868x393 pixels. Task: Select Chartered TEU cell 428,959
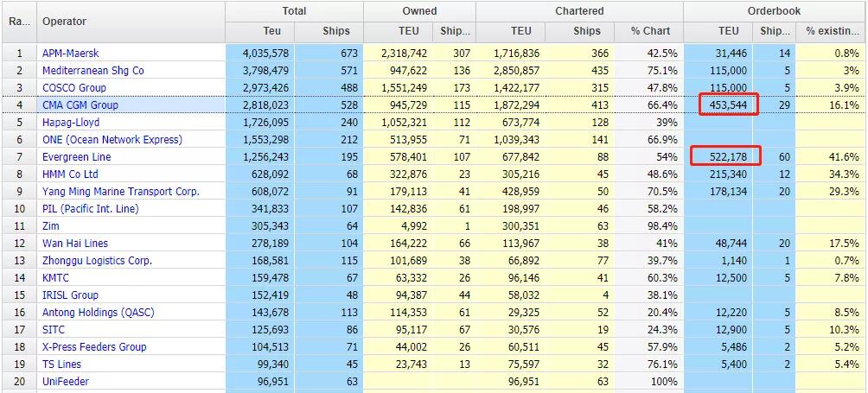(x=511, y=191)
